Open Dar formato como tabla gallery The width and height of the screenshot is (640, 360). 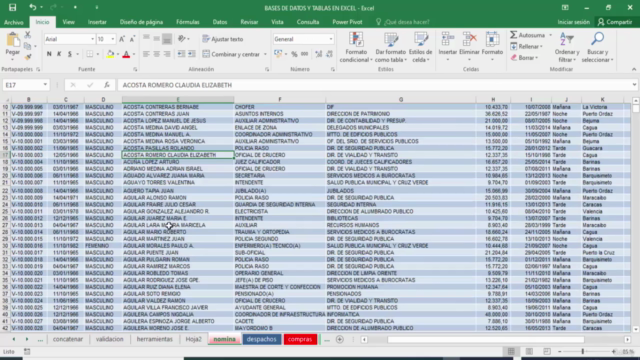(x=391, y=47)
